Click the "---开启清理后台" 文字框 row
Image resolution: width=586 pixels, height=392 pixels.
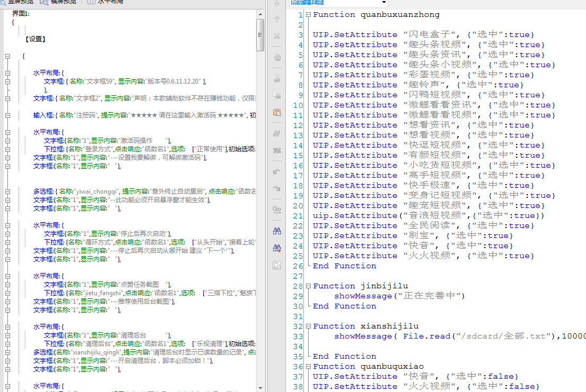point(123,361)
